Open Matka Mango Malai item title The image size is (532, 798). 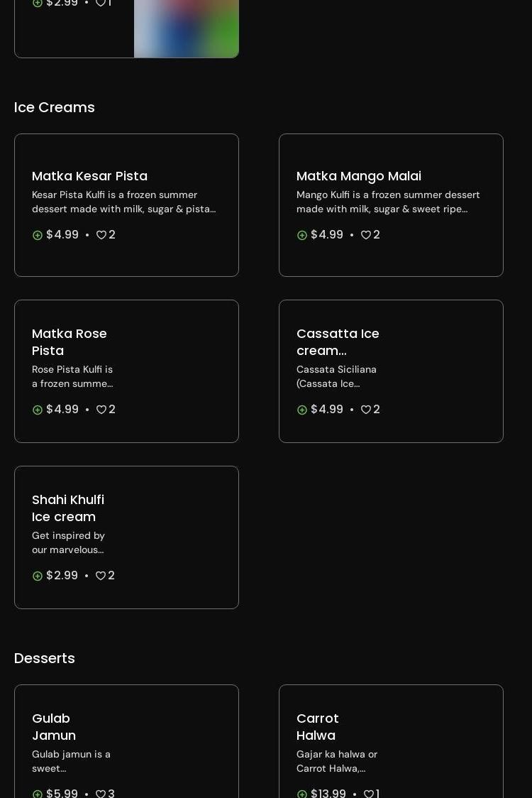358,176
